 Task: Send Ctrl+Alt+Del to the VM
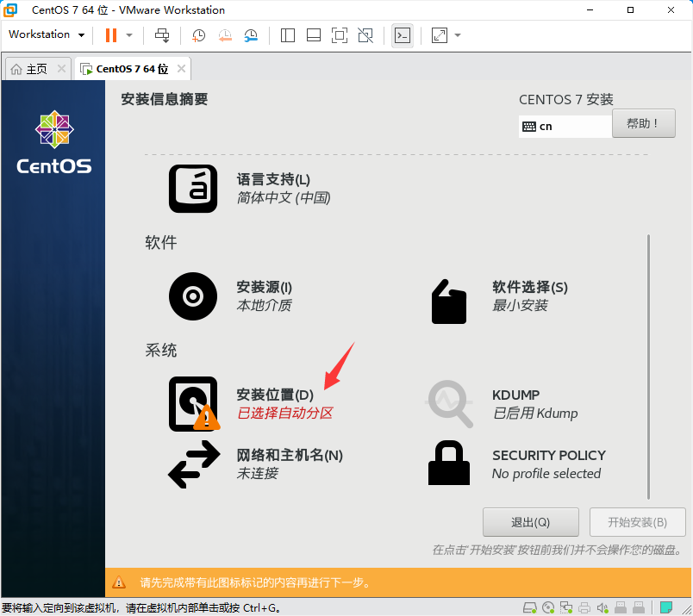click(162, 35)
